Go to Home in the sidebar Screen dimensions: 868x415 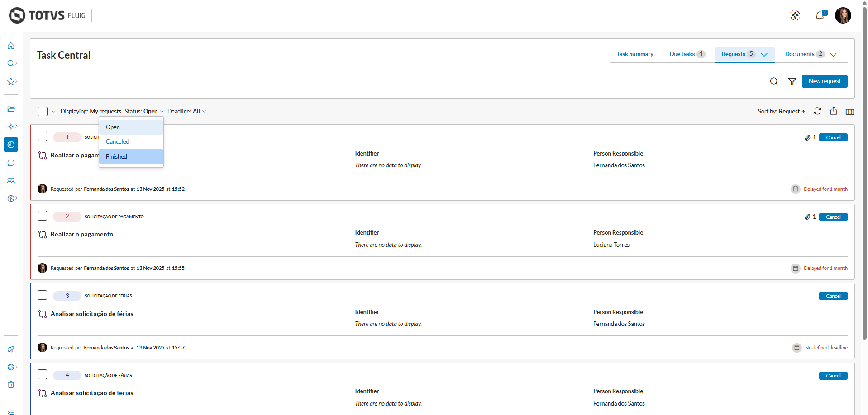coord(11,46)
